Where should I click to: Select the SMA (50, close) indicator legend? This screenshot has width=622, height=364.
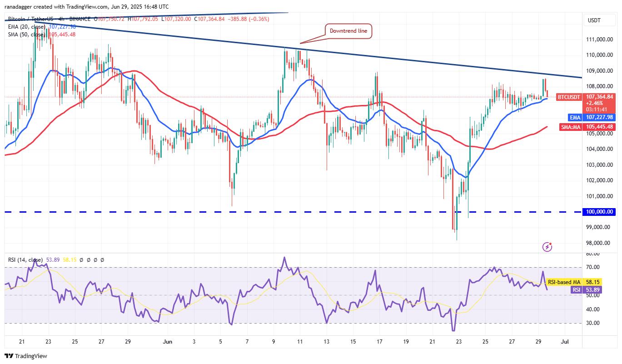pos(26,35)
